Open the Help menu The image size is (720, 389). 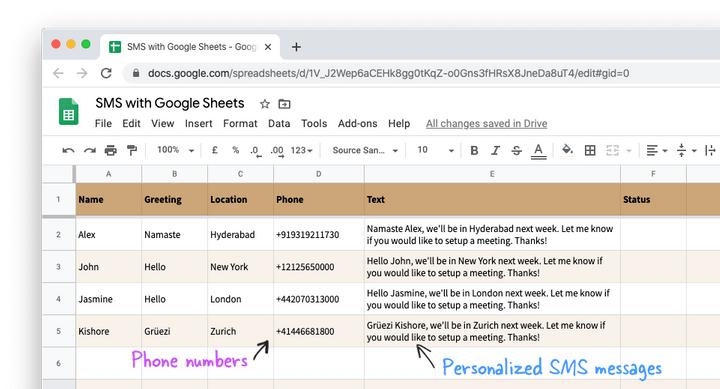click(x=399, y=124)
